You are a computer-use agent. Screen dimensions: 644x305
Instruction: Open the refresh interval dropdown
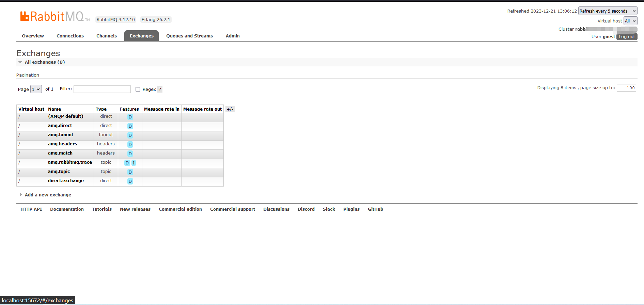tap(608, 11)
